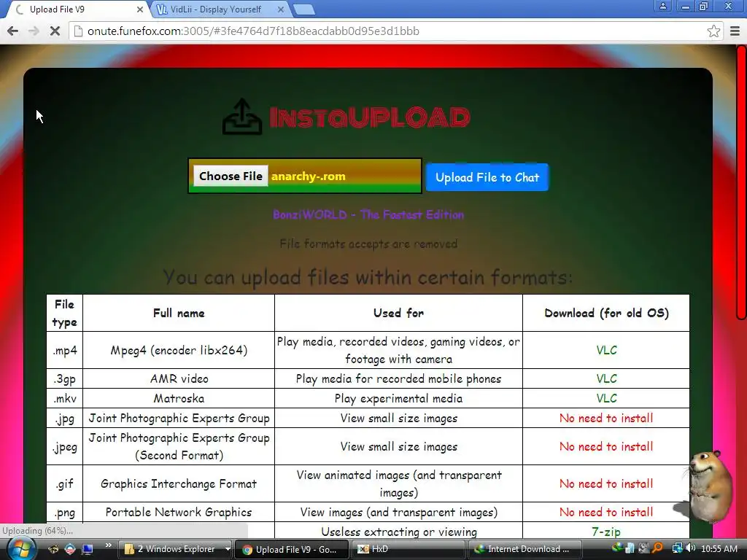Click Upload File to Chat button
The image size is (747, 560).
pos(487,177)
